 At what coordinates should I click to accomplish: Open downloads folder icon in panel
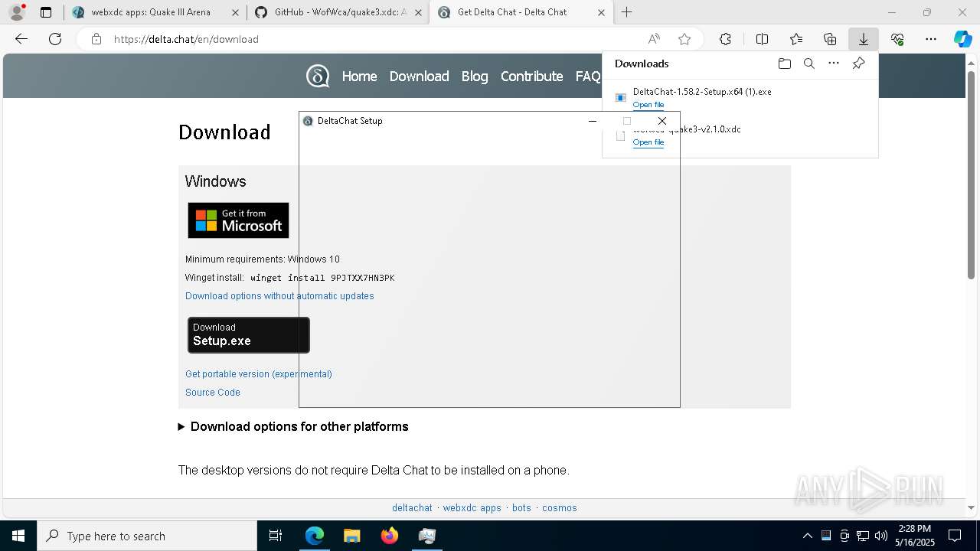click(784, 64)
